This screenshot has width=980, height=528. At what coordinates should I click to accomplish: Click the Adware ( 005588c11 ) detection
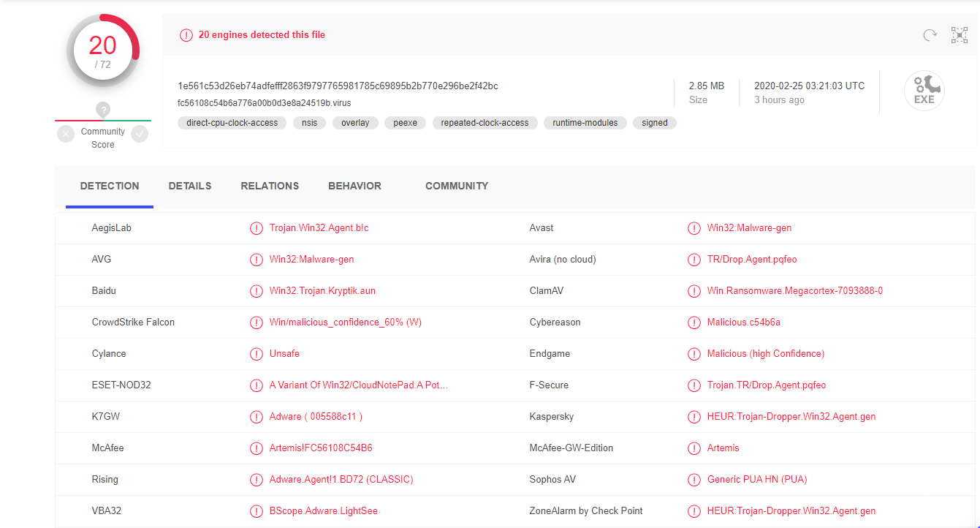pos(316,417)
